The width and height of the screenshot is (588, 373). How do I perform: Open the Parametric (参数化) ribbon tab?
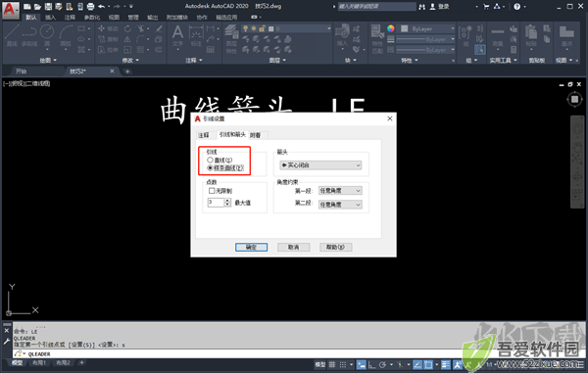[92, 18]
